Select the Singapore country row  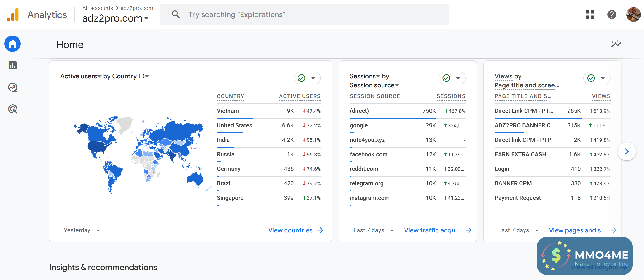269,198
